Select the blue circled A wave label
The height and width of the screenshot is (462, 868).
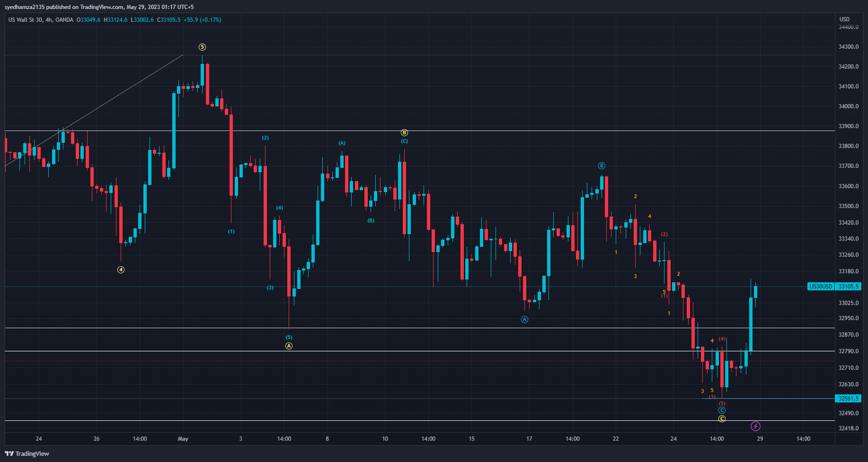[x=524, y=319]
